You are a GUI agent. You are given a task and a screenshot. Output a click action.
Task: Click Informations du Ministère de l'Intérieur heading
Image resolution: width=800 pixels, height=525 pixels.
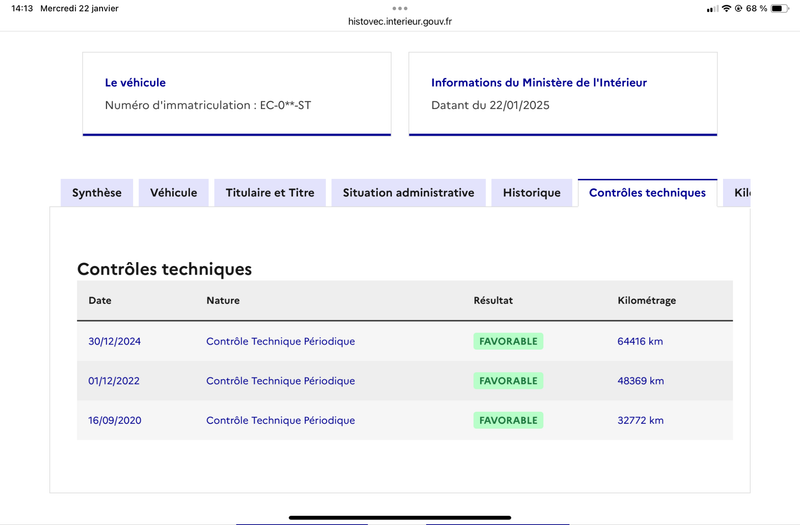pos(539,83)
